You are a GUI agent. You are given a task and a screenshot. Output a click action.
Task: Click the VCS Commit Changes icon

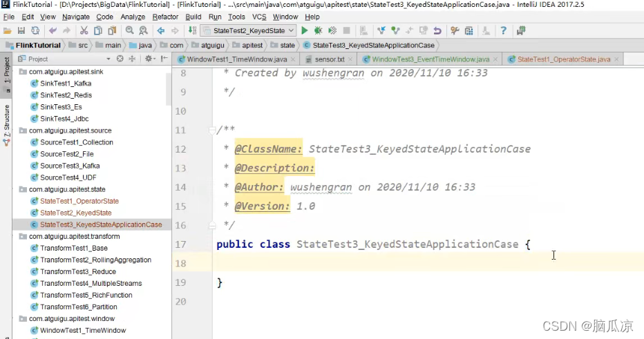coord(395,31)
